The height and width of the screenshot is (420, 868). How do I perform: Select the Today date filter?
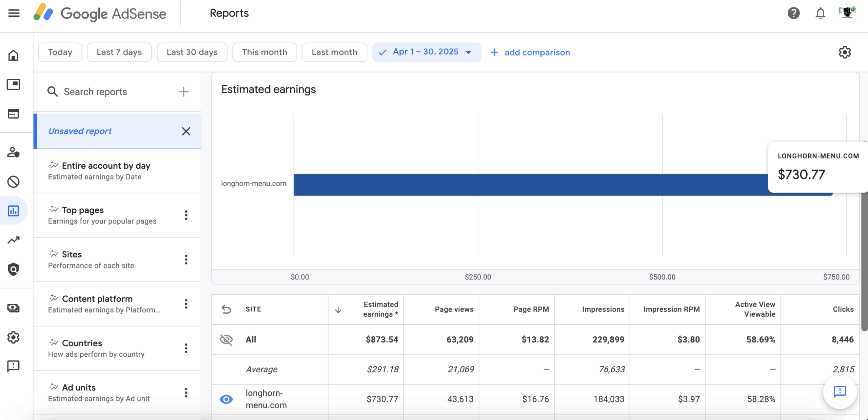[60, 52]
